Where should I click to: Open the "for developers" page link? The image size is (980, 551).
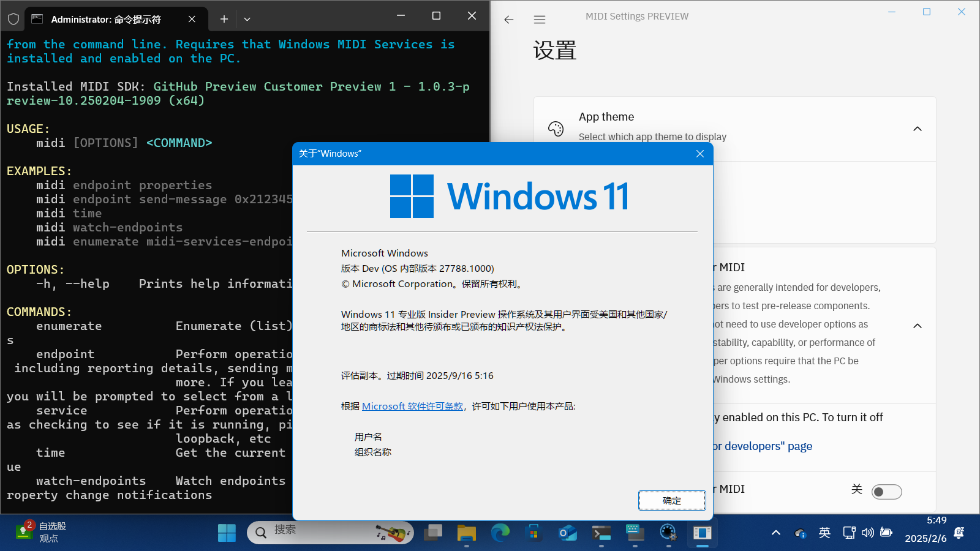point(762,446)
